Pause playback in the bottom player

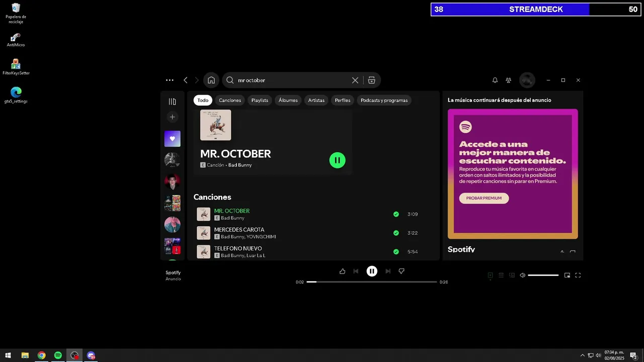372,271
